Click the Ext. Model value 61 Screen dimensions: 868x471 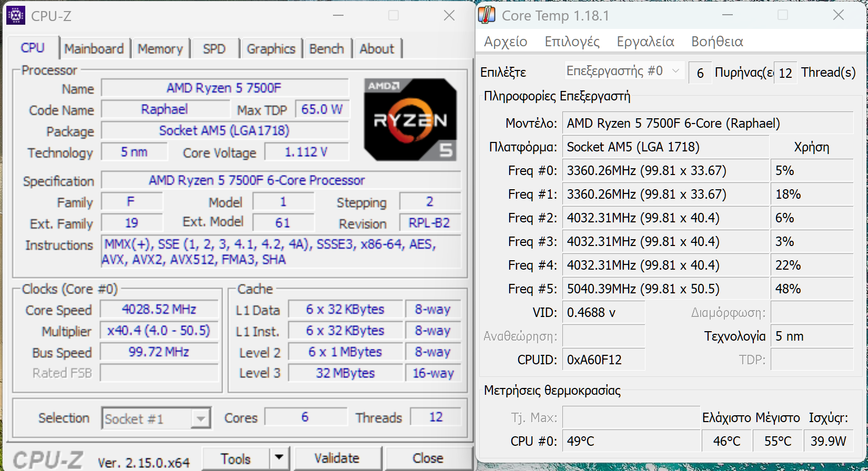click(283, 223)
